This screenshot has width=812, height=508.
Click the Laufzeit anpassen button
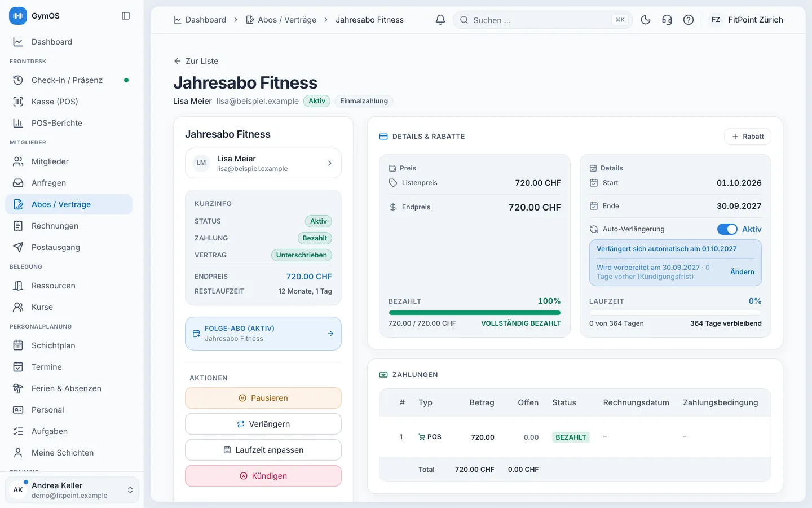pyautogui.click(x=263, y=450)
